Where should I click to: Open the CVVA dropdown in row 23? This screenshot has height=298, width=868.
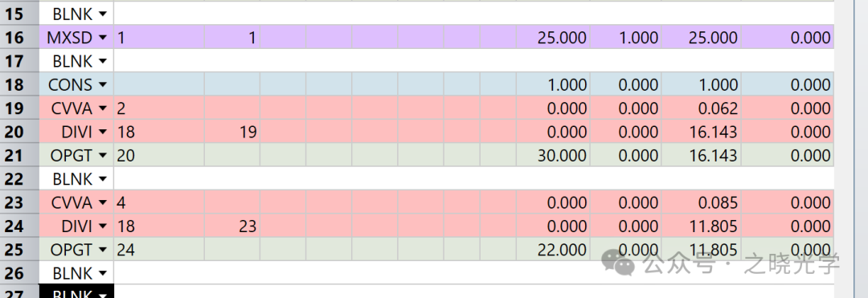[x=102, y=203]
